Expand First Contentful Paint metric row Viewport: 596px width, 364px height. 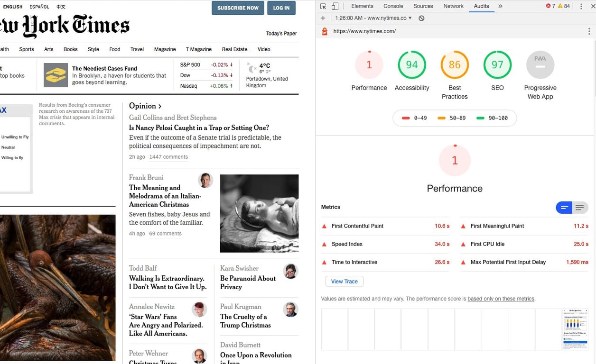click(385, 226)
